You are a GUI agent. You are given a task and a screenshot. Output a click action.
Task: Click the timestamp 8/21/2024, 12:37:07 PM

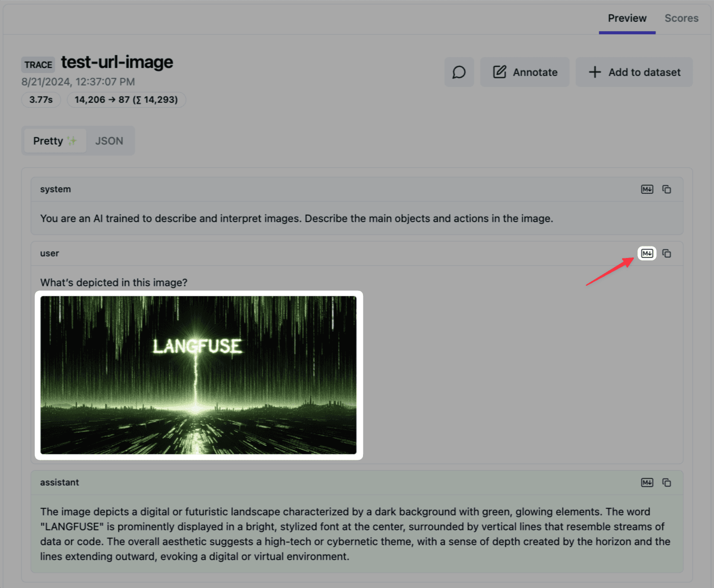click(78, 82)
